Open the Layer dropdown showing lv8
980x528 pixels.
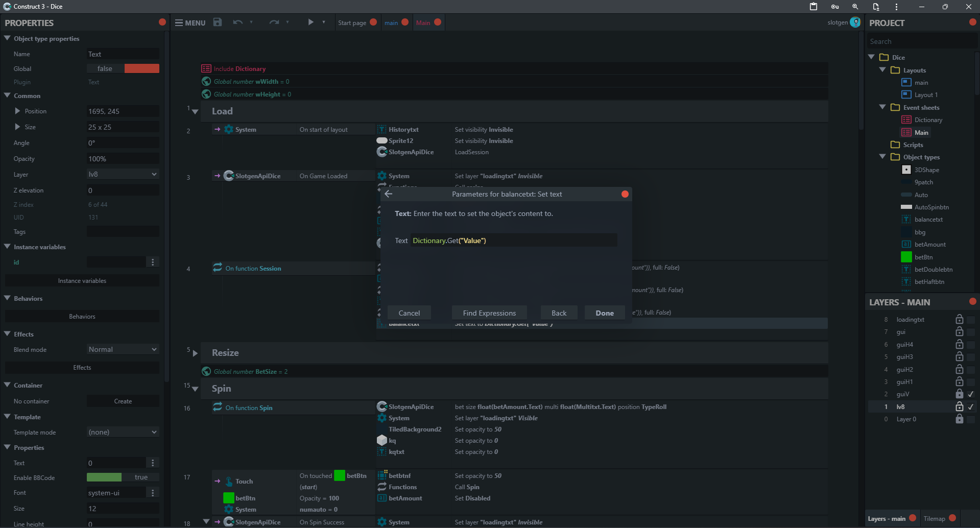coord(123,174)
